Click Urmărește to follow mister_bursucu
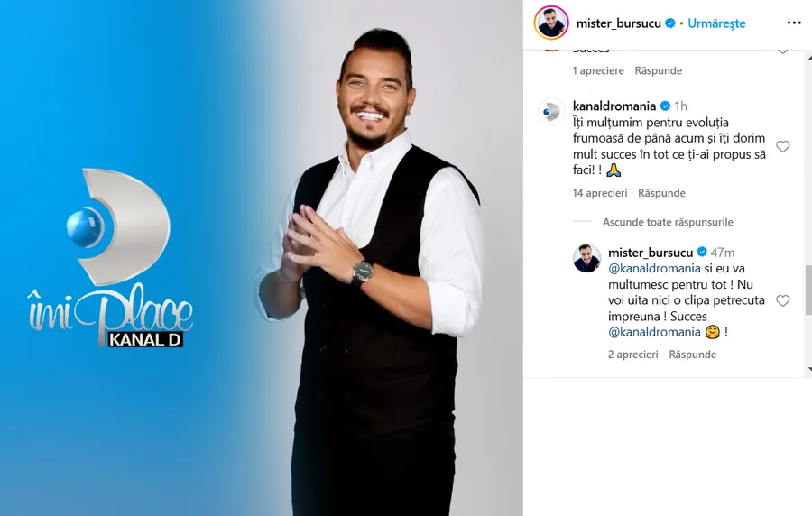Screen dimensions: 812x516 pyautogui.click(x=716, y=23)
